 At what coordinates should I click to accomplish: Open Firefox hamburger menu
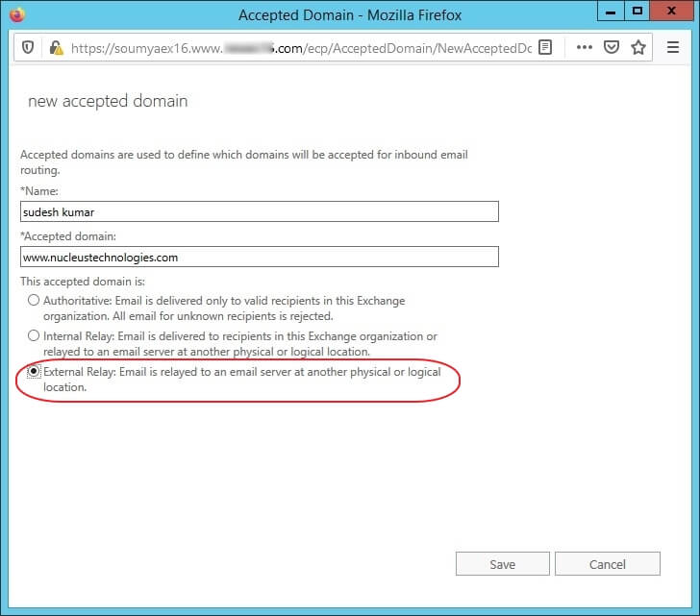(673, 47)
